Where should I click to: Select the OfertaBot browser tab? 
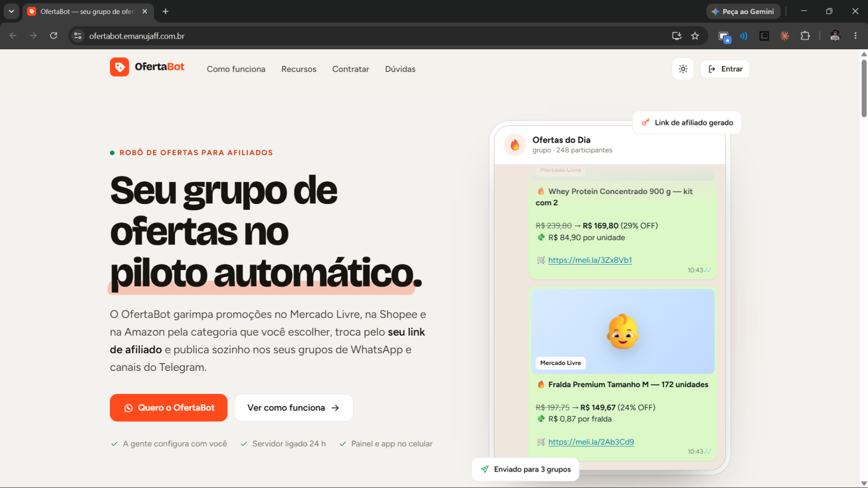[x=88, y=11]
